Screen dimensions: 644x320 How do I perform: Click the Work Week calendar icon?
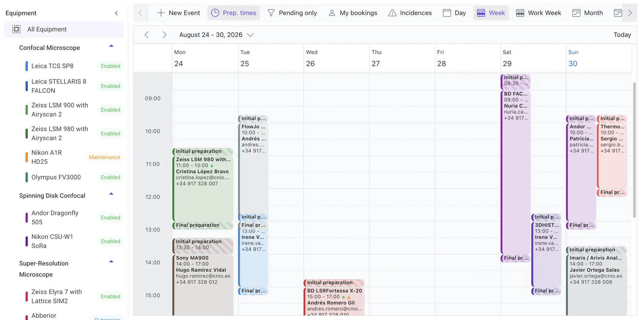pos(520,13)
